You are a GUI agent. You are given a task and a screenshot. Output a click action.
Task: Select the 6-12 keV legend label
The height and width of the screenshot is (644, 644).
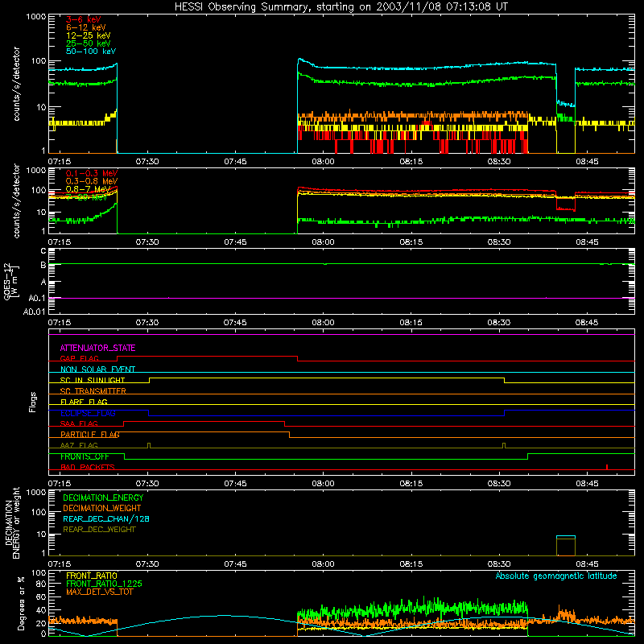pos(86,27)
